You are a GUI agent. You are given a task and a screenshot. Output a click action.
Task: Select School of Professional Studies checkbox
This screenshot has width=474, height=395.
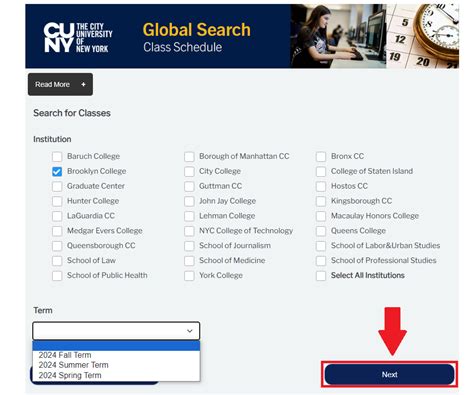click(321, 261)
